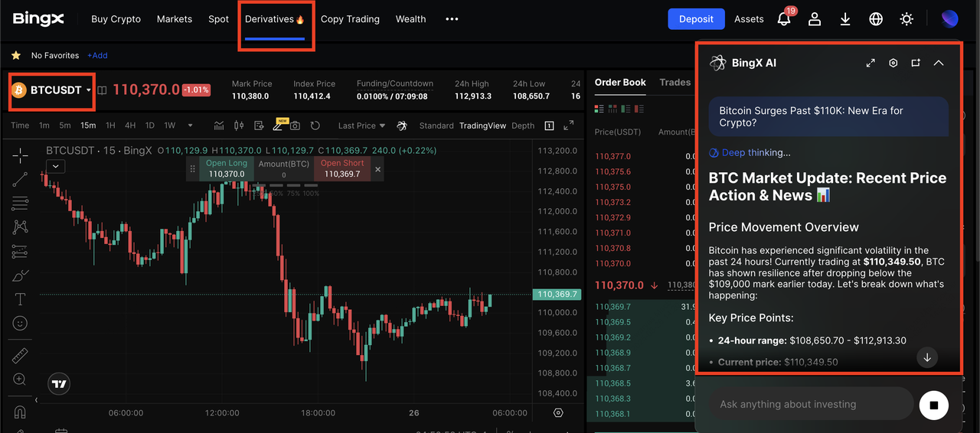Close the quick order widget
Viewport: 980px width, 433px height.
(377, 169)
